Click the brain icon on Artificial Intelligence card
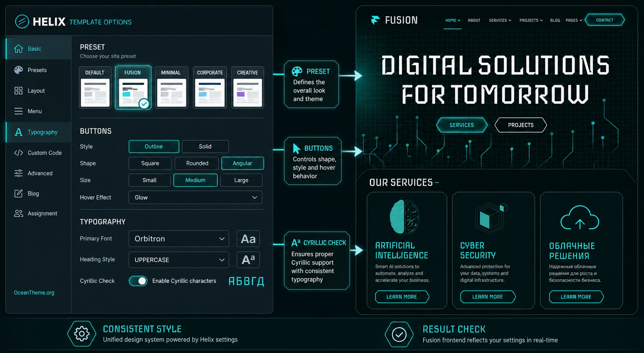Screen dimensions: 644x353 (404, 216)
